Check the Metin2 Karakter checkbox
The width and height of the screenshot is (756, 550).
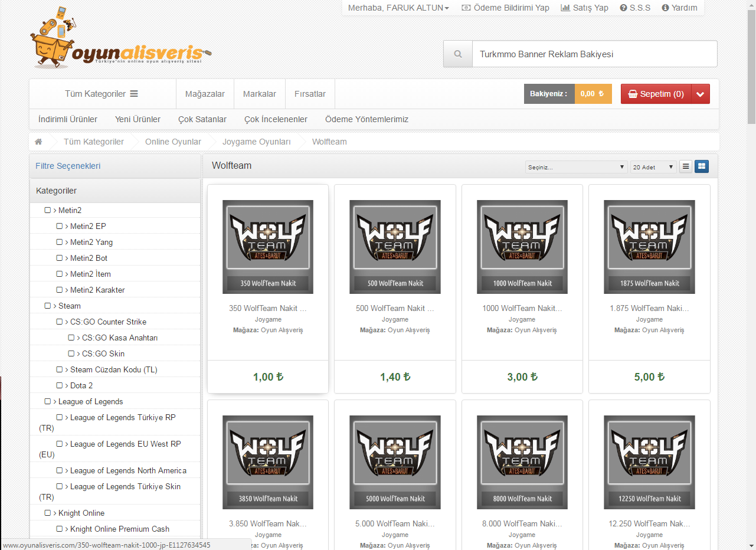click(60, 290)
